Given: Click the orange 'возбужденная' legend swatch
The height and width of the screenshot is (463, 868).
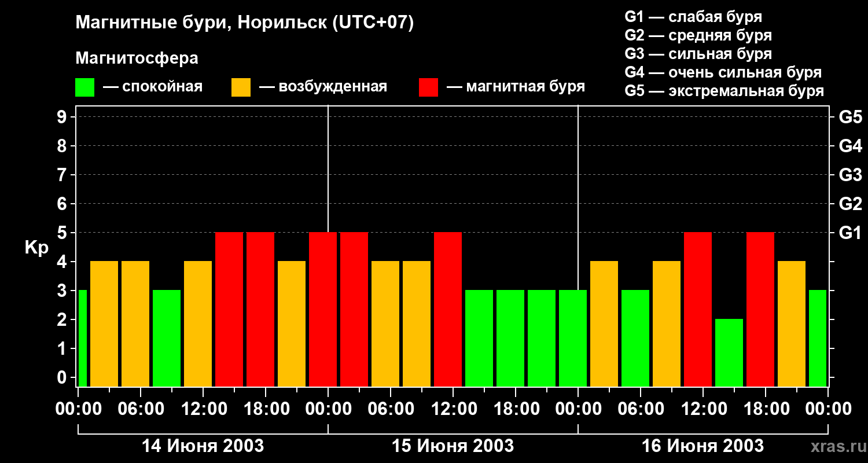Looking at the screenshot, I should [241, 87].
